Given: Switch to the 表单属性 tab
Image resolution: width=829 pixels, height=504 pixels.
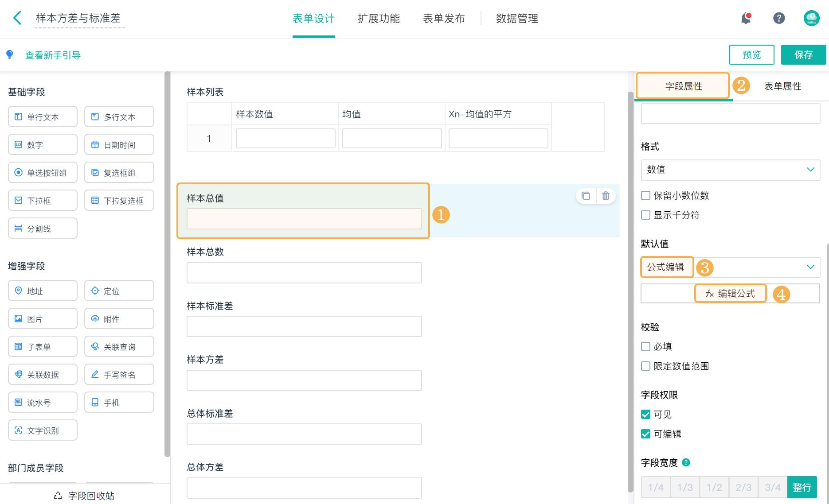Looking at the screenshot, I should 782,86.
